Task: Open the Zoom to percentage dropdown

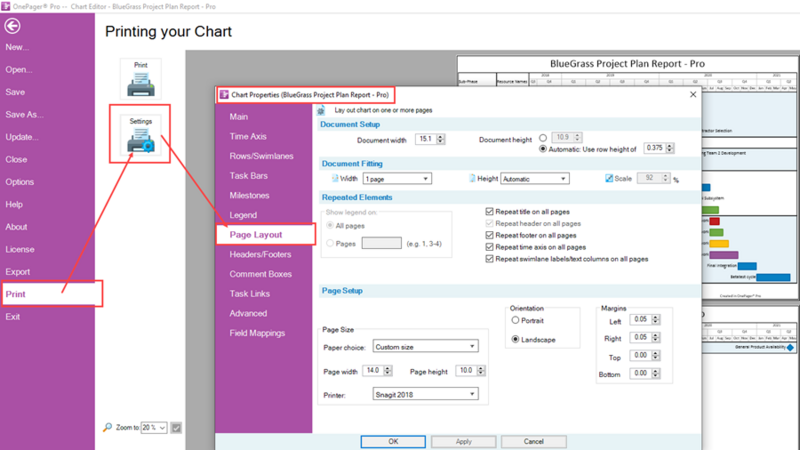Action: point(154,428)
